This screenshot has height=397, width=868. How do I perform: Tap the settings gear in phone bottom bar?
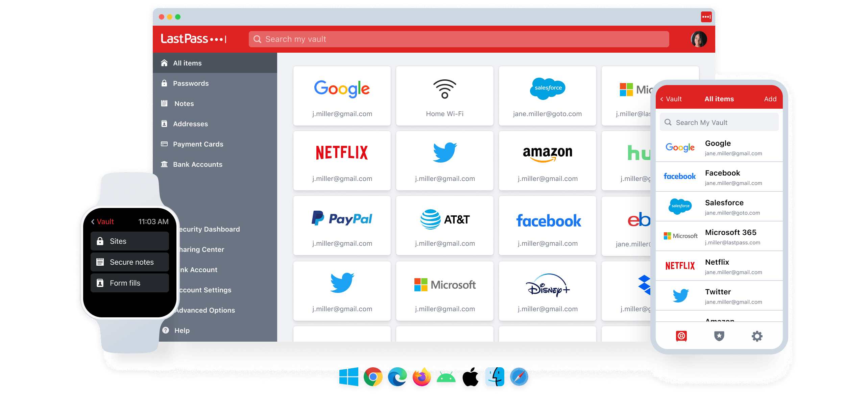[x=757, y=336]
